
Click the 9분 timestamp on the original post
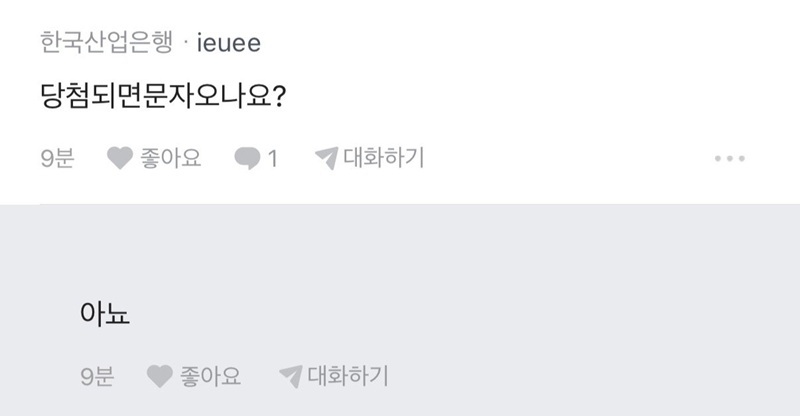click(57, 159)
